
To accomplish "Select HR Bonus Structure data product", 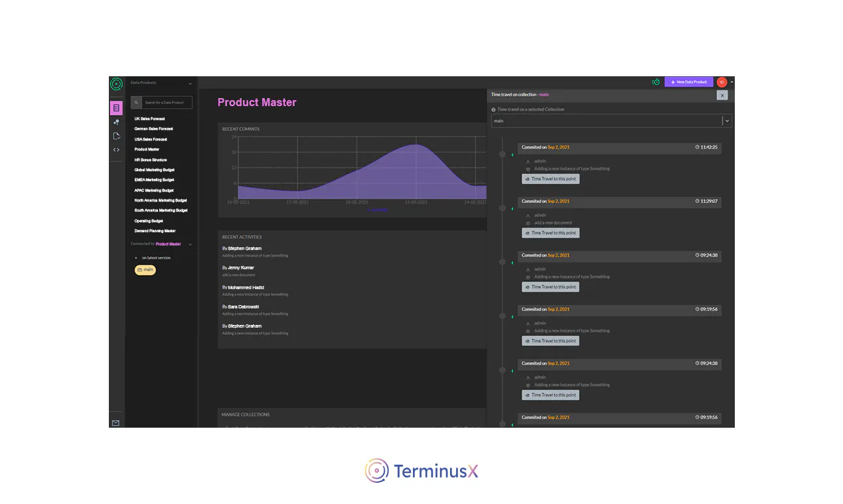I will click(151, 160).
